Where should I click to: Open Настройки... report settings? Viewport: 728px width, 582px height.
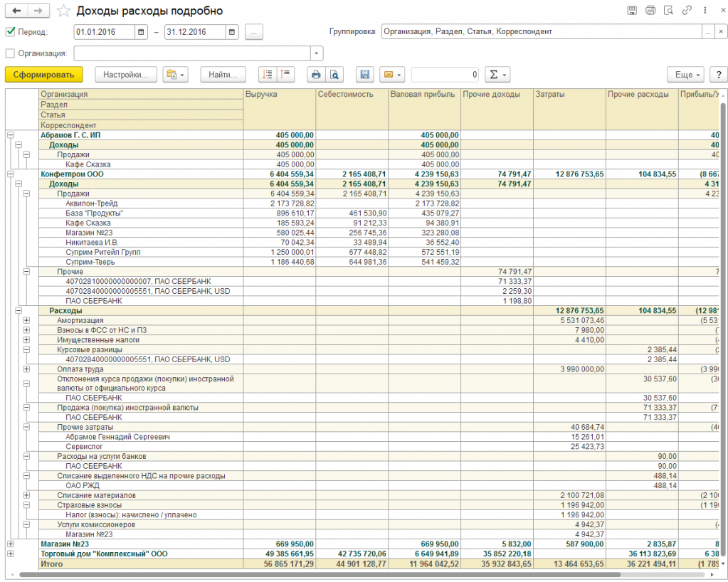(x=126, y=75)
